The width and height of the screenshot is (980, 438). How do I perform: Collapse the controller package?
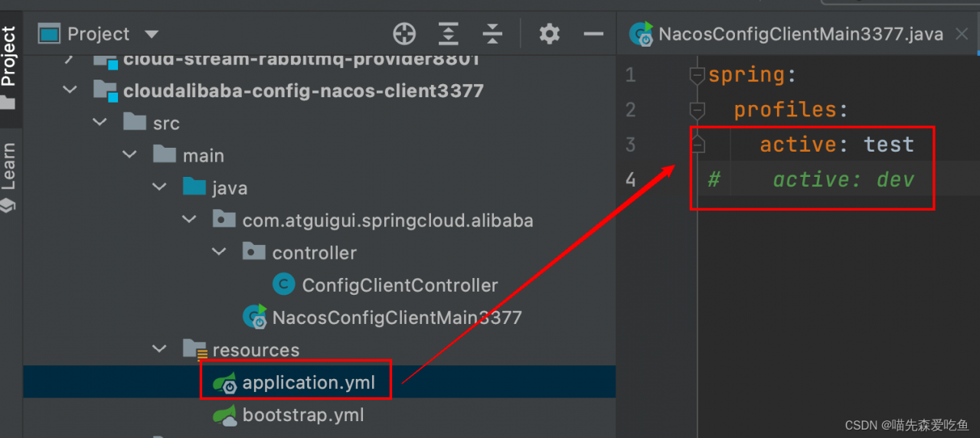(x=220, y=252)
